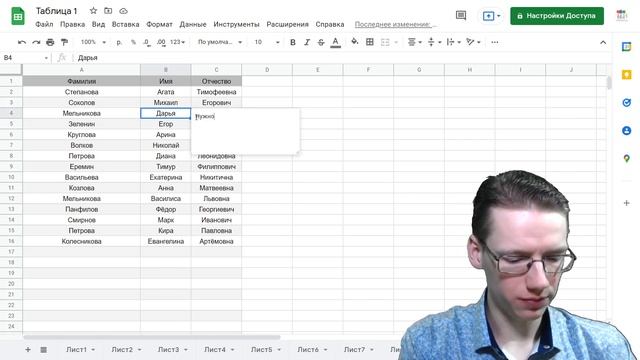Click the Merge cells icon
Image resolution: width=640 pixels, height=360 pixels.
coord(385,42)
